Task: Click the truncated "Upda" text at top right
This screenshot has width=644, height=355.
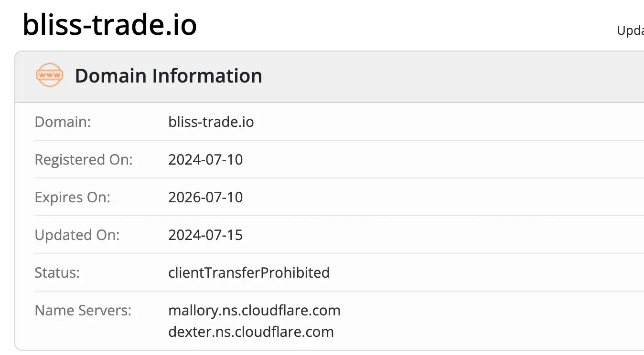Action: [x=630, y=31]
